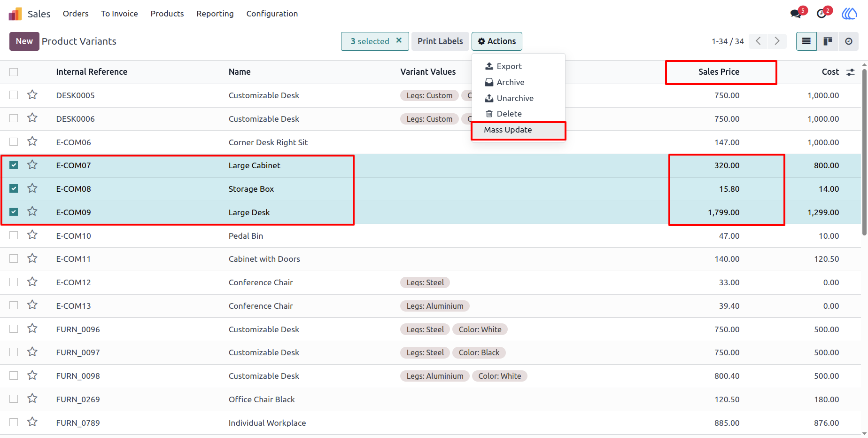Star the E-COM07 Large Cabinet row
The height and width of the screenshot is (438, 868).
pyautogui.click(x=32, y=165)
